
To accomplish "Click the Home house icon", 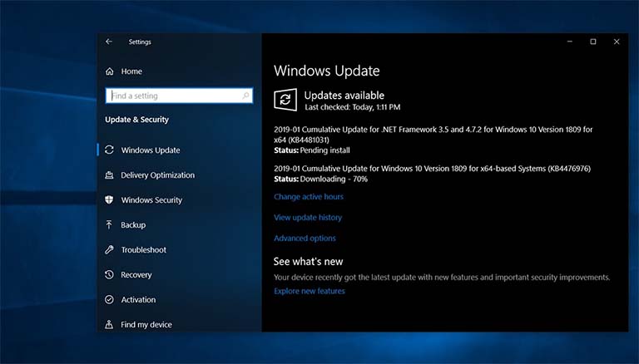I will click(109, 71).
